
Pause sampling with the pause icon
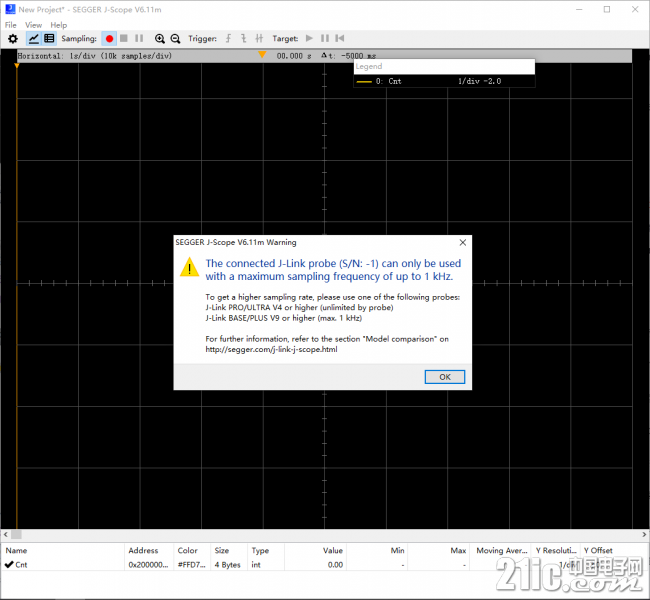point(139,38)
